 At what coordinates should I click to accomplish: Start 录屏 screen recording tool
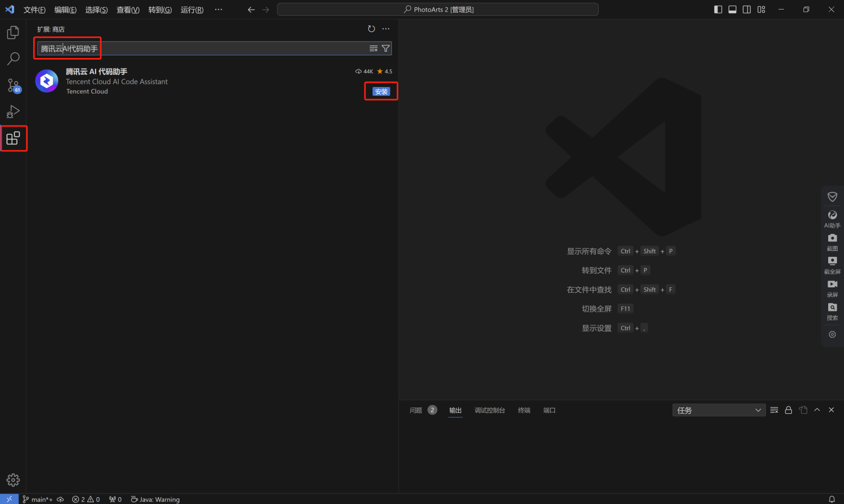point(832,288)
